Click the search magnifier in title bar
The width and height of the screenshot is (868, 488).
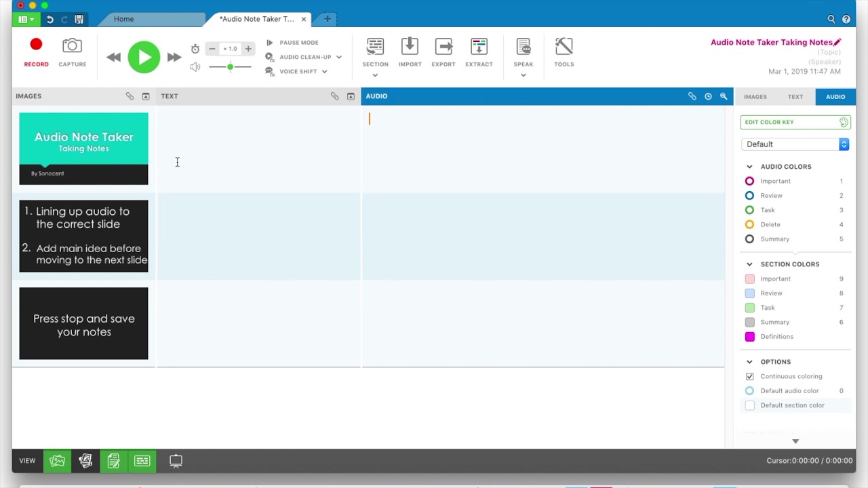[831, 19]
